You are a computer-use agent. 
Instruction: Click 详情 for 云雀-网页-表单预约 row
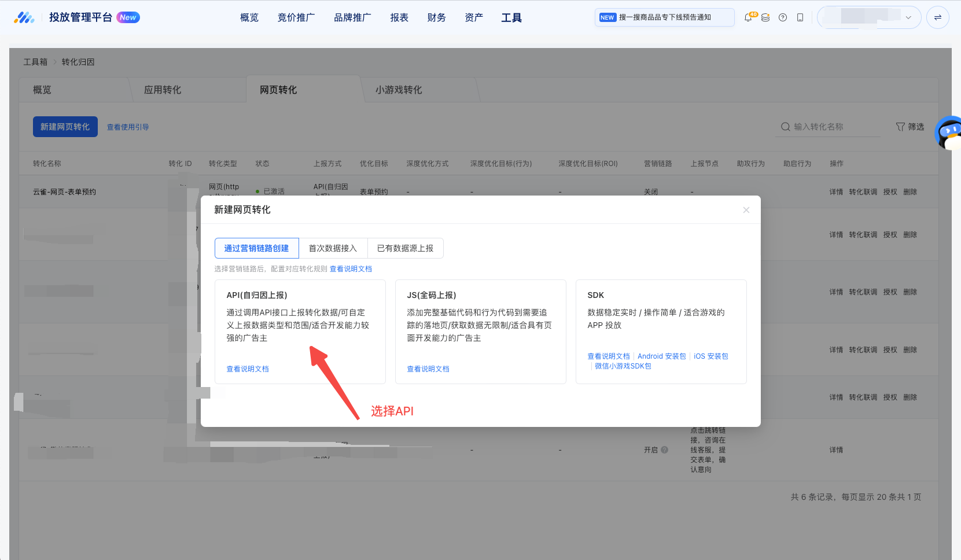pyautogui.click(x=836, y=192)
